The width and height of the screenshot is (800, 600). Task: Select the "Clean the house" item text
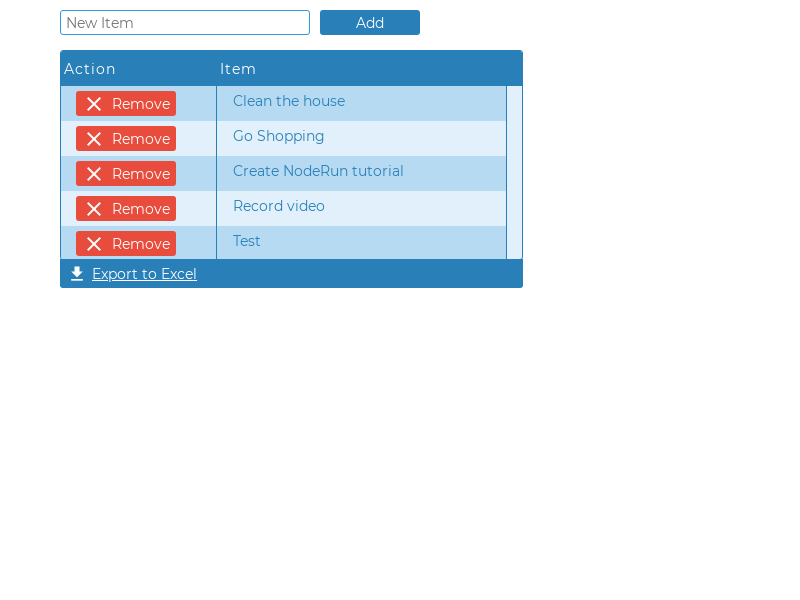(289, 101)
